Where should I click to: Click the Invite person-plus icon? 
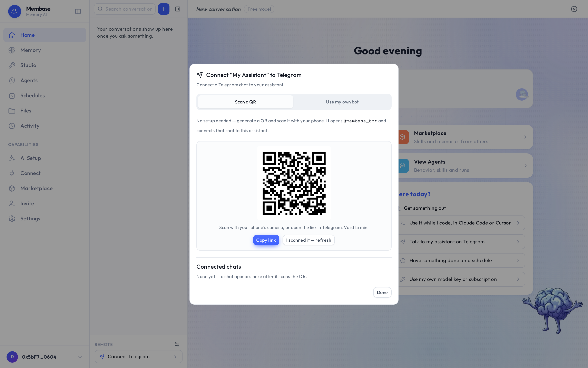[12, 203]
